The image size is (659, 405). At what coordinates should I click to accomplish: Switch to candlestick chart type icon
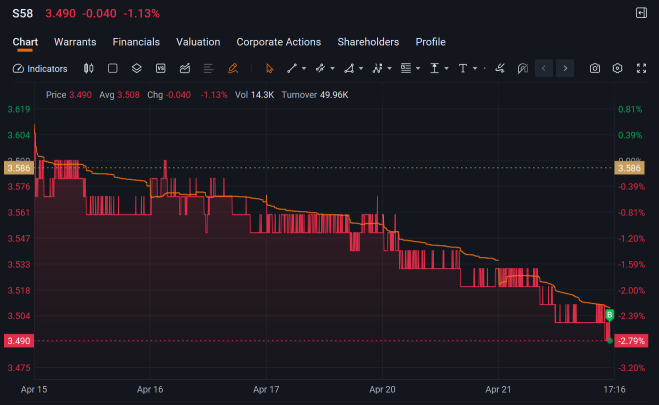click(88, 68)
